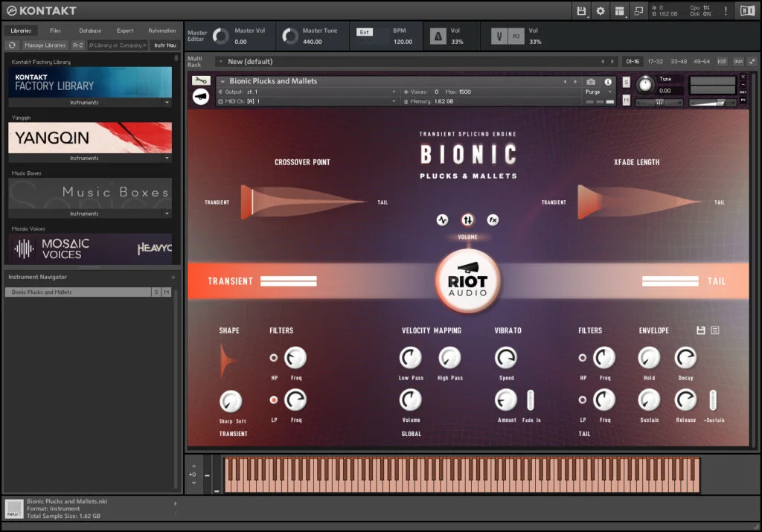Click the exclamation panic restart icon

(x=726, y=10)
